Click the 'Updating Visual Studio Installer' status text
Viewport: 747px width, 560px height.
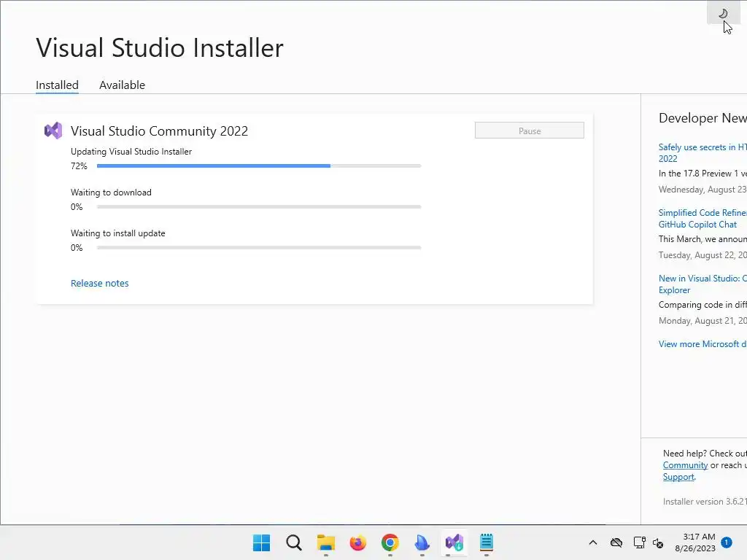click(x=131, y=152)
